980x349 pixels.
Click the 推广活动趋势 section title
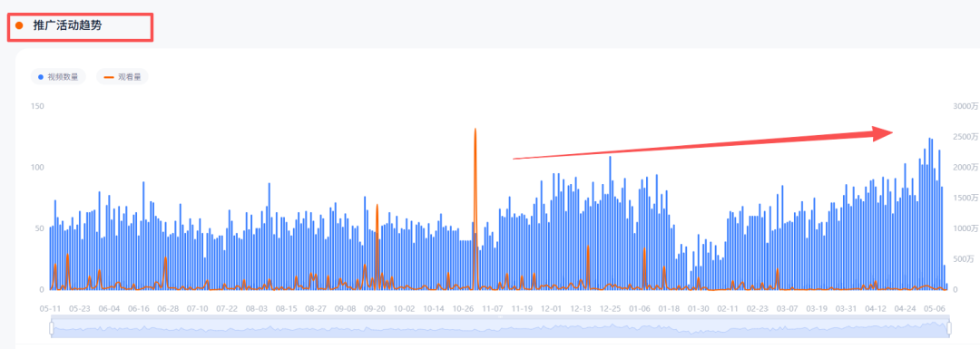[67, 25]
